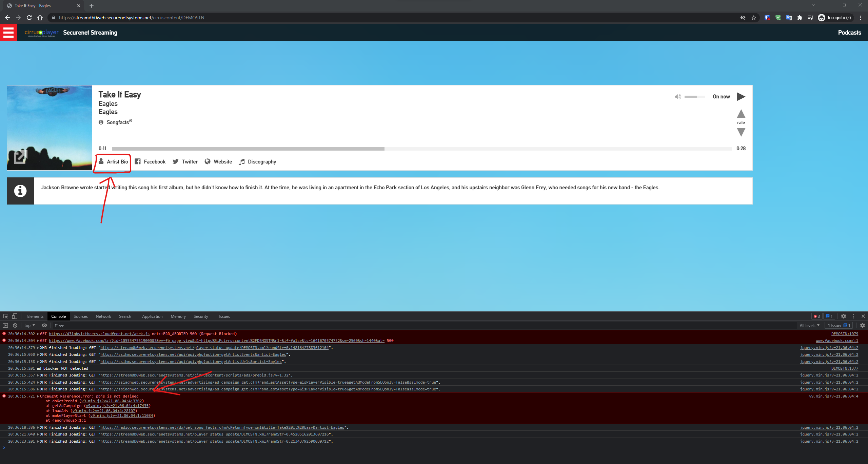Open DevTools settings gear
The height and width of the screenshot is (464, 868).
(844, 316)
